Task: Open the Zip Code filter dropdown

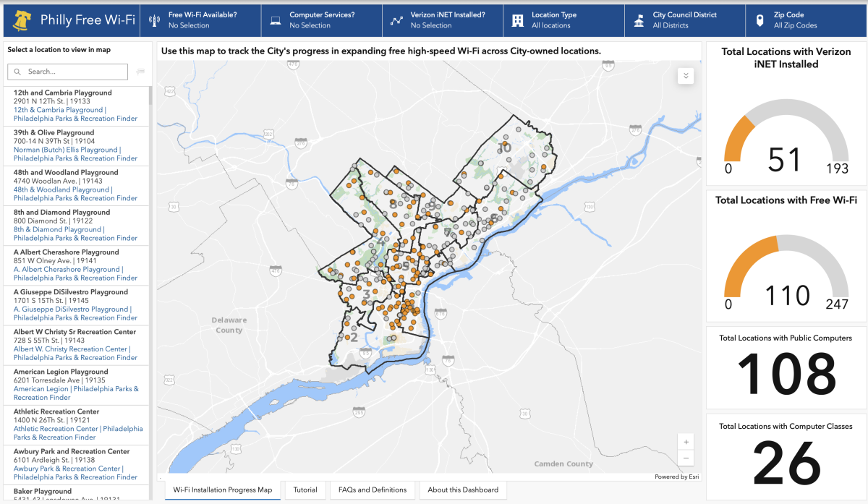Action: (806, 20)
